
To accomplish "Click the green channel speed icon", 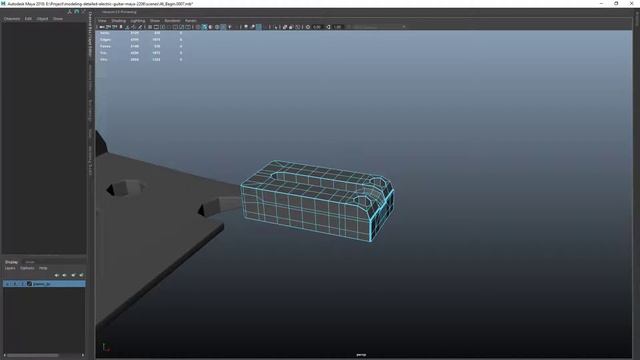I will (77, 12).
